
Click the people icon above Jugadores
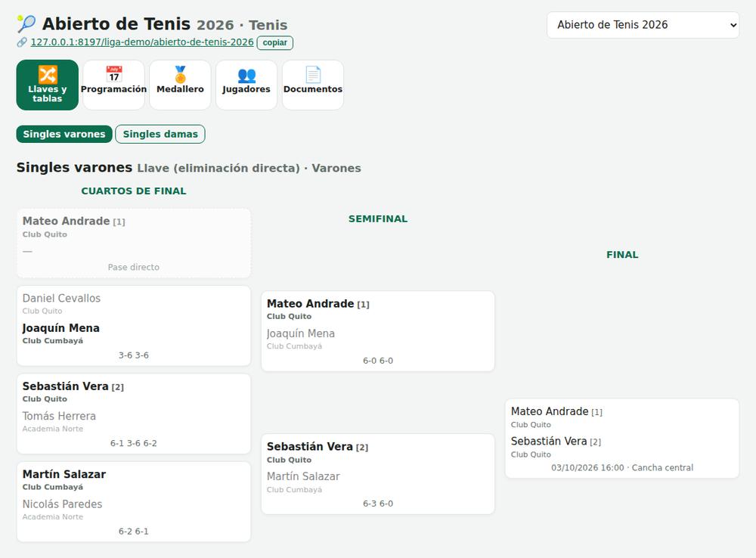click(246, 75)
